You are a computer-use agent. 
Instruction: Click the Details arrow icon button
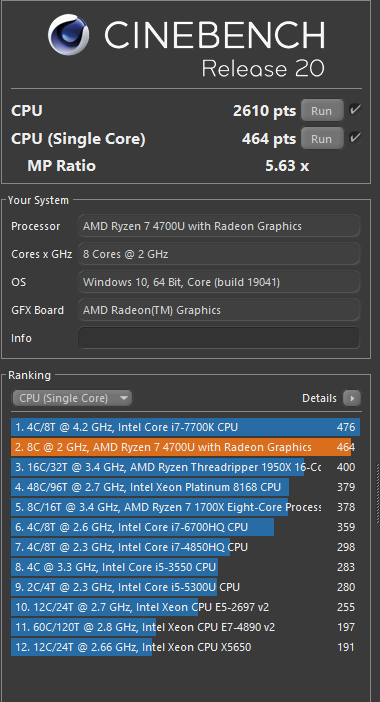click(x=352, y=398)
